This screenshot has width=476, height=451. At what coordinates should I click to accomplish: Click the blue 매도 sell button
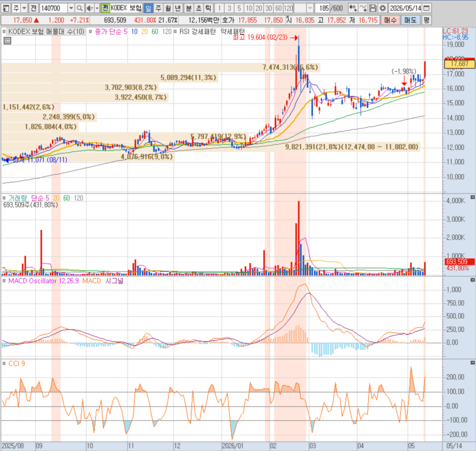[x=410, y=20]
